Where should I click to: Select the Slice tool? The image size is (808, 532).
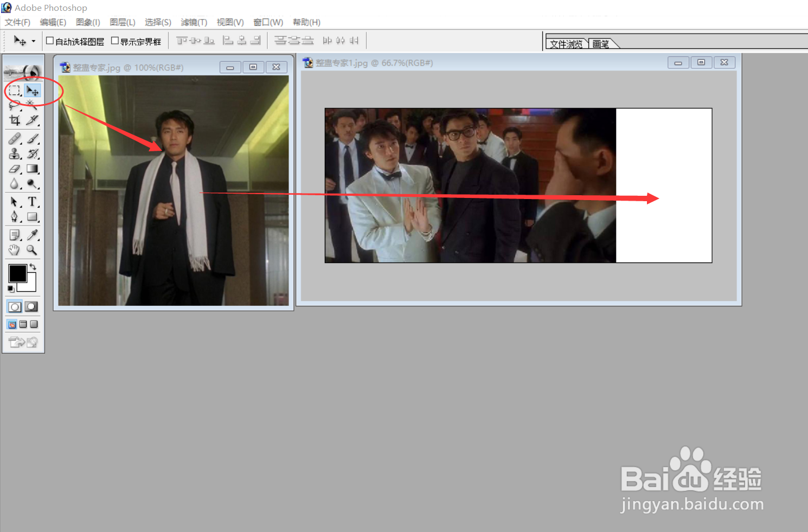click(33, 120)
